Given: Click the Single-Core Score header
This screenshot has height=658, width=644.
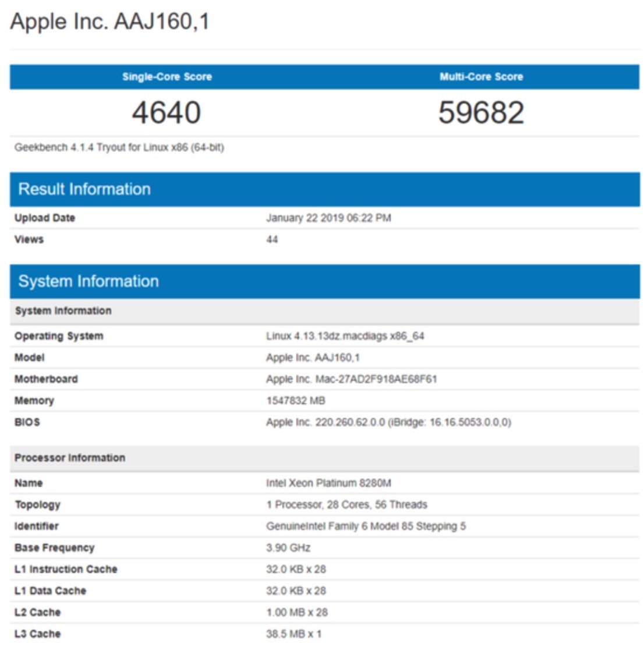Looking at the screenshot, I should coord(167,77).
